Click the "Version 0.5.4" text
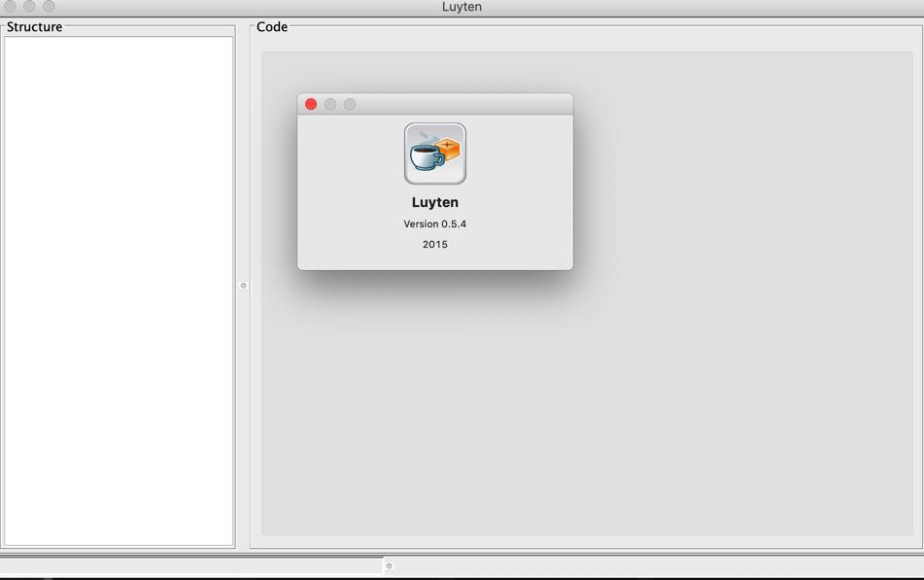Screen dimensions: 924x580 pyautogui.click(x=435, y=224)
